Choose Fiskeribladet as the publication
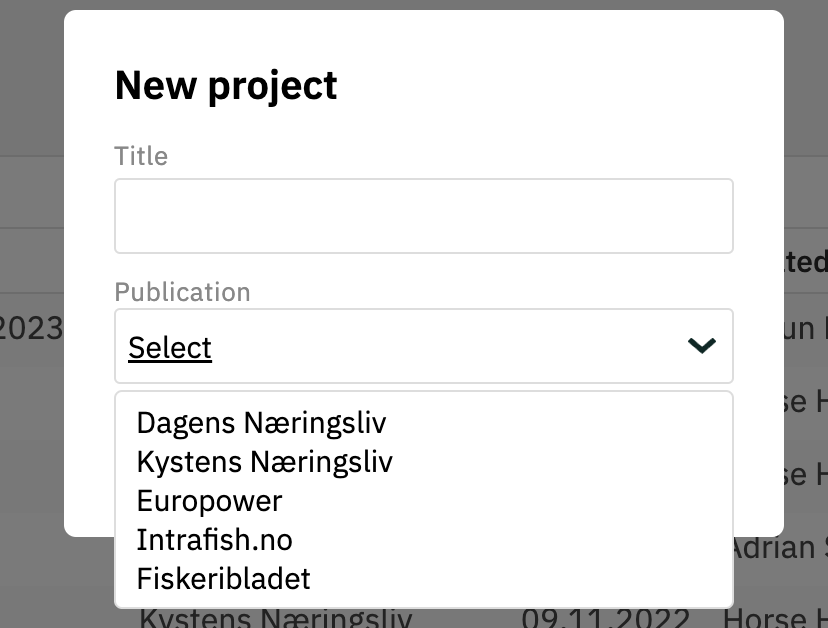Screen dimensions: 828x628 [x=223, y=578]
